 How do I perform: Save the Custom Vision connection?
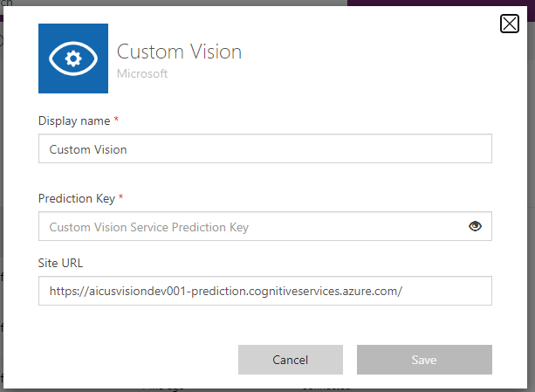click(x=424, y=360)
